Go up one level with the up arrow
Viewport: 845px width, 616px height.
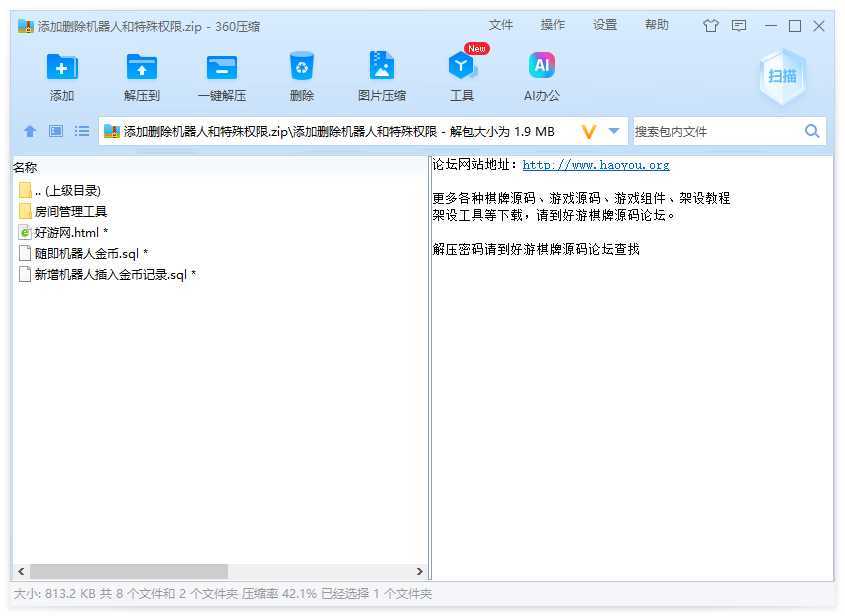click(30, 131)
